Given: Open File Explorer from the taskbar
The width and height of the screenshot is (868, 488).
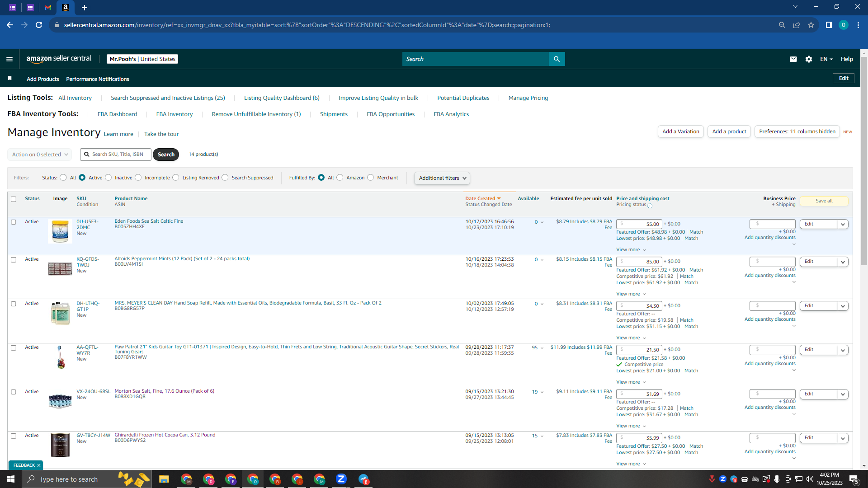Looking at the screenshot, I should 164,479.
